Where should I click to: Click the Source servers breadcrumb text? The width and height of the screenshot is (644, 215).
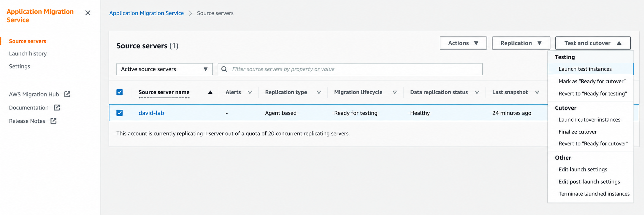click(215, 13)
